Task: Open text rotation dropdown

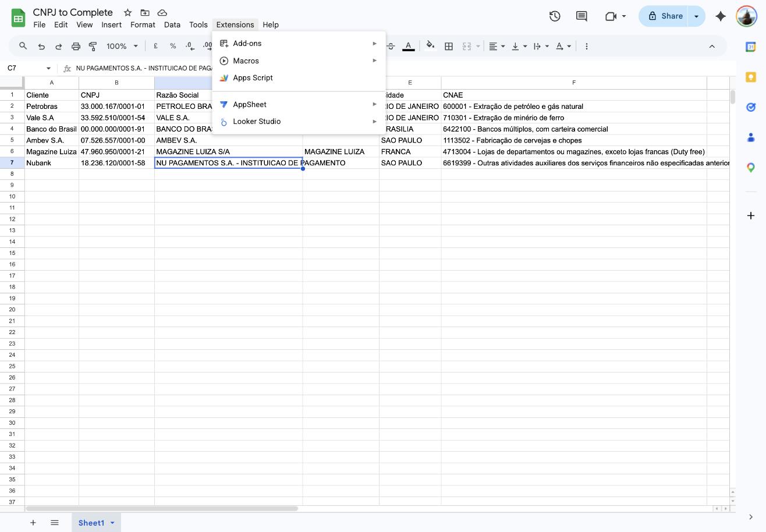Action: coord(563,46)
